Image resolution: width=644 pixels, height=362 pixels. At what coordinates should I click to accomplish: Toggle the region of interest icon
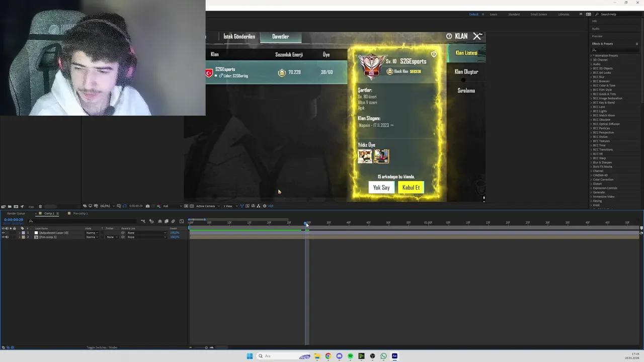click(186, 206)
